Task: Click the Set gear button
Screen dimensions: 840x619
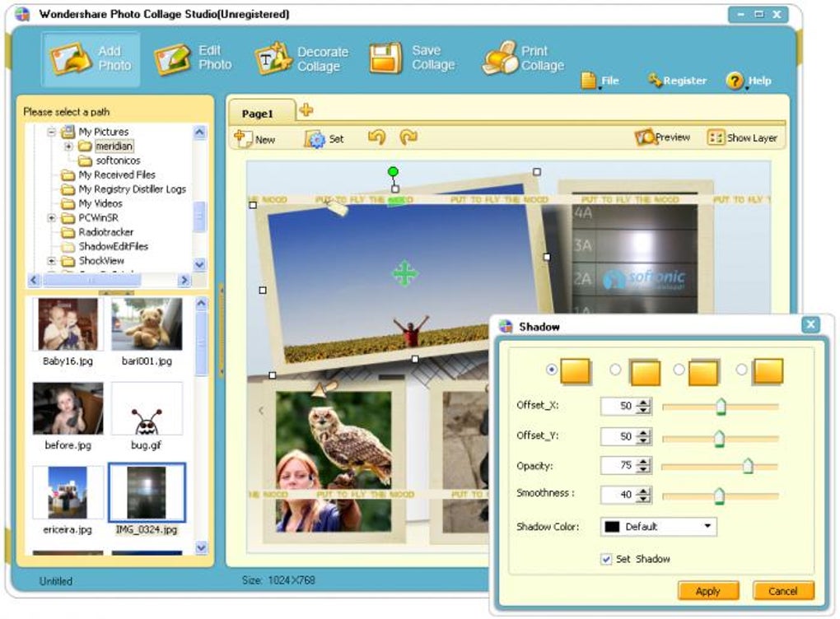Action: [324, 138]
